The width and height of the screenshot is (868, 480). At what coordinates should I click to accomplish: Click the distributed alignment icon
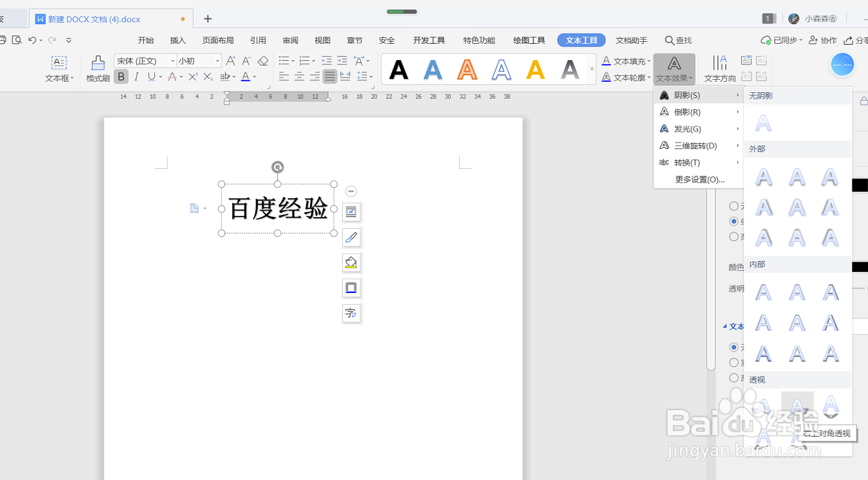345,77
